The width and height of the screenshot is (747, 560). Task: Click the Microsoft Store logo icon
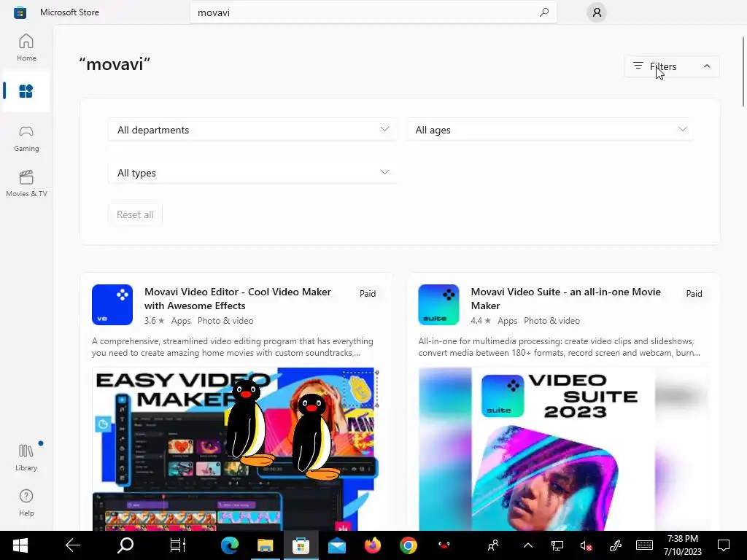coord(20,12)
